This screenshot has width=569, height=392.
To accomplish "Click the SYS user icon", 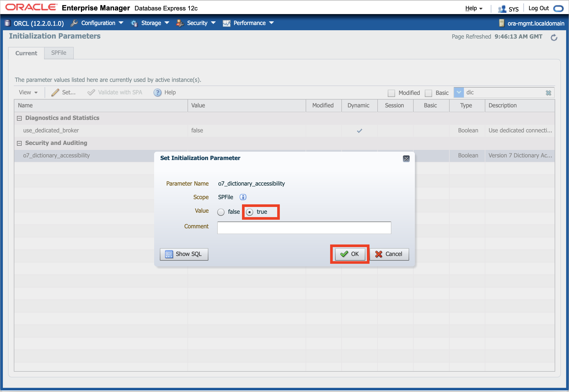I will coord(502,9).
